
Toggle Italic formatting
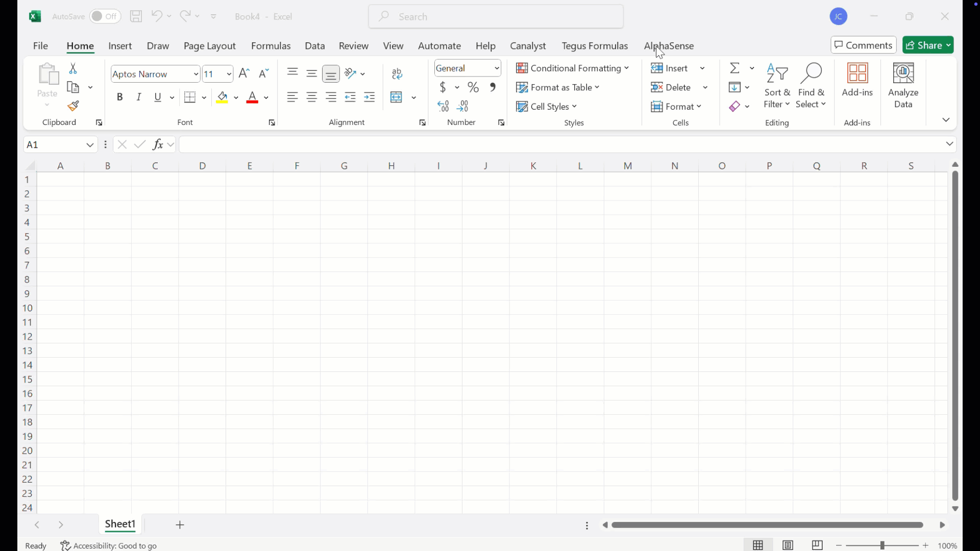(x=139, y=97)
